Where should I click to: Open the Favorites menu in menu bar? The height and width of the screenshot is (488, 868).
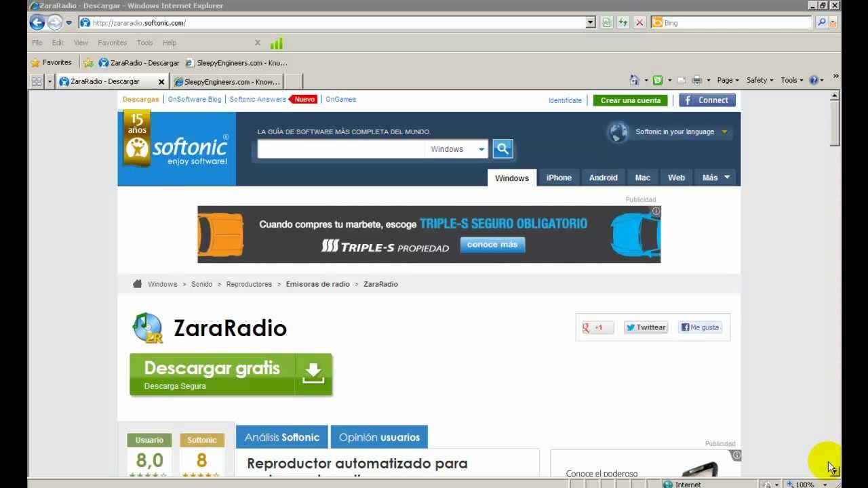[x=112, y=43]
